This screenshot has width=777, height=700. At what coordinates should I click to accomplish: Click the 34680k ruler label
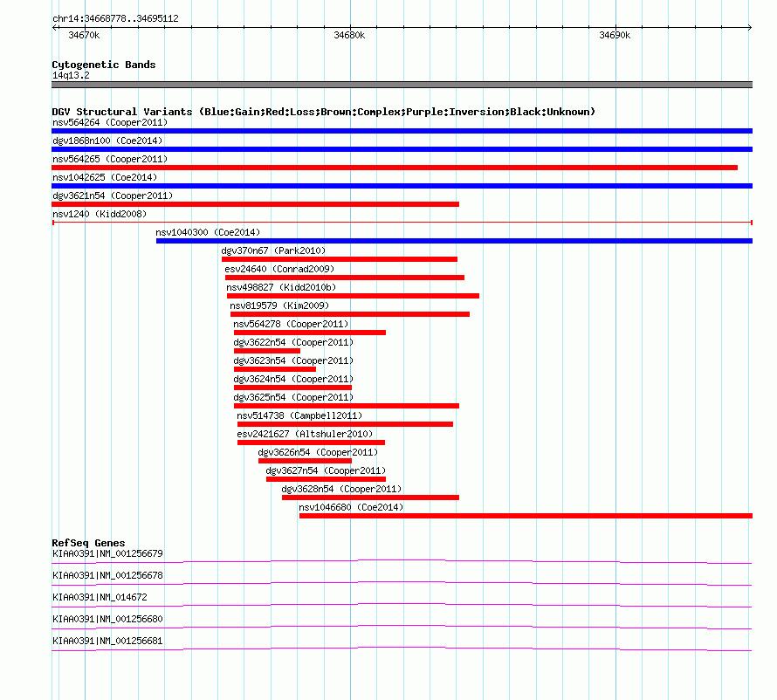tap(349, 35)
